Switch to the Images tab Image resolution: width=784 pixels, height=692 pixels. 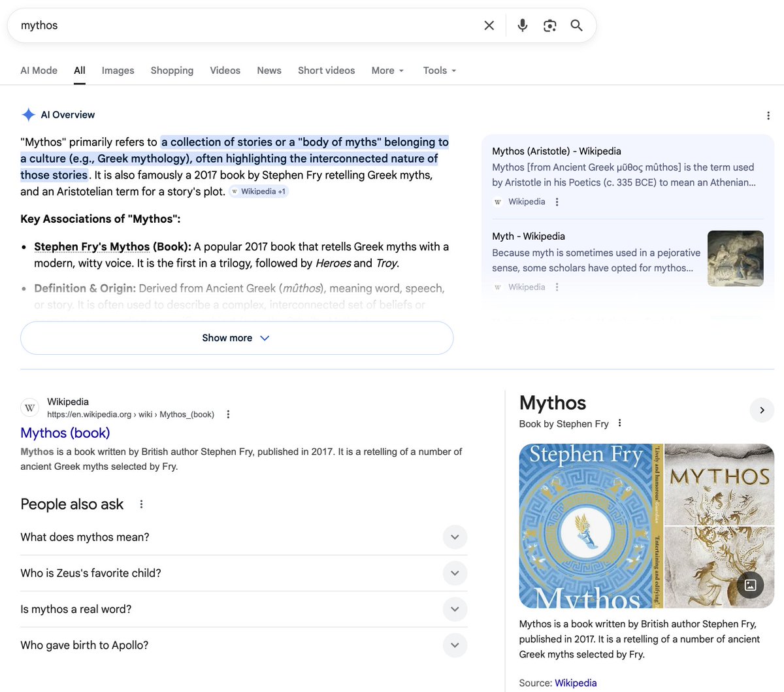pos(118,70)
